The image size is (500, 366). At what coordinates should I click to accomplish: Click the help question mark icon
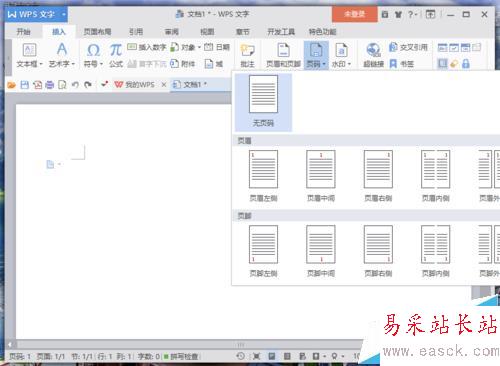(x=412, y=14)
